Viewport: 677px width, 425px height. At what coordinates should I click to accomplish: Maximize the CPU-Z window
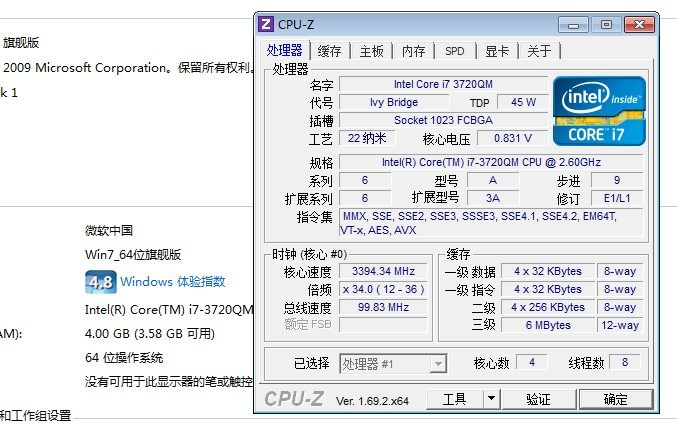(x=606, y=25)
